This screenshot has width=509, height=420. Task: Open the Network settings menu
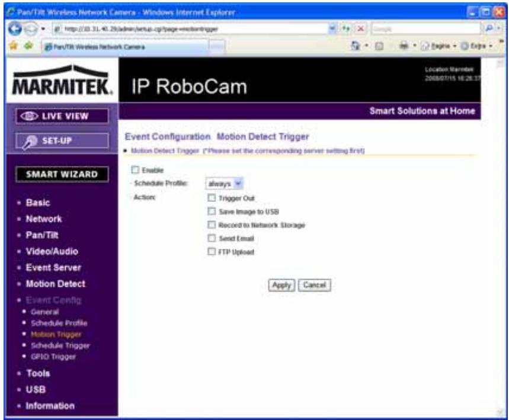[44, 219]
